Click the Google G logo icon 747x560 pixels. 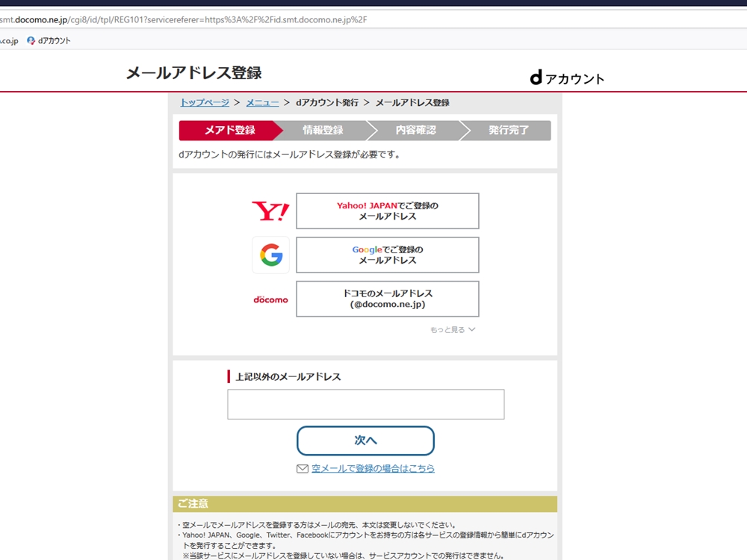271,255
